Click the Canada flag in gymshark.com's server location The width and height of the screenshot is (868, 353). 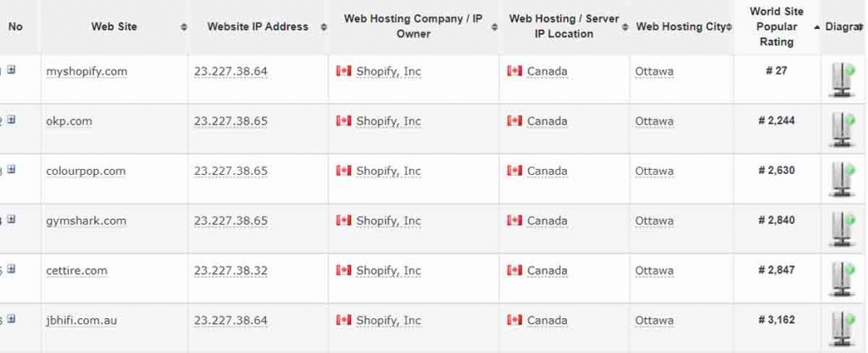[515, 221]
